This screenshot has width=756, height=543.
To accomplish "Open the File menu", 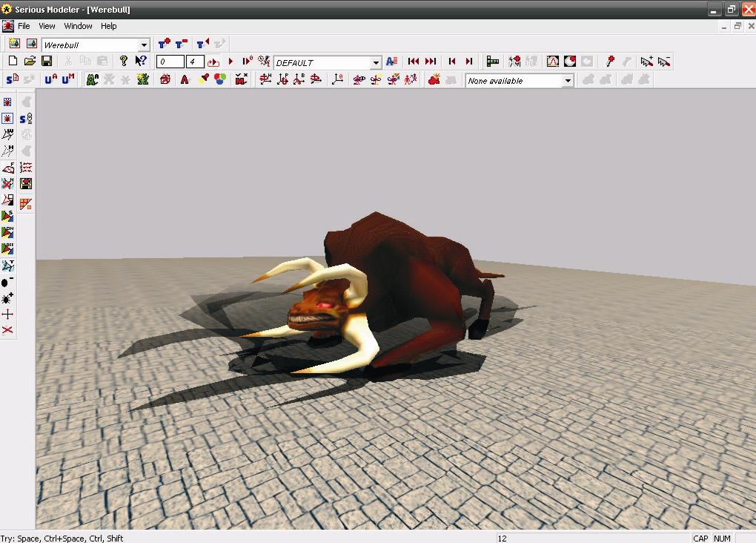I will [x=24, y=26].
